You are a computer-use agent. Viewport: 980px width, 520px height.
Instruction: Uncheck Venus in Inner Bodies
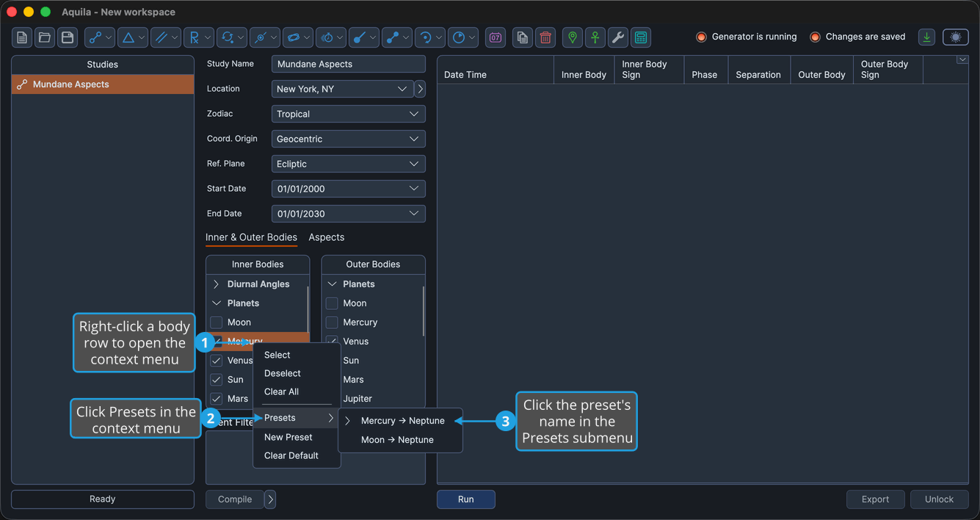pos(216,361)
